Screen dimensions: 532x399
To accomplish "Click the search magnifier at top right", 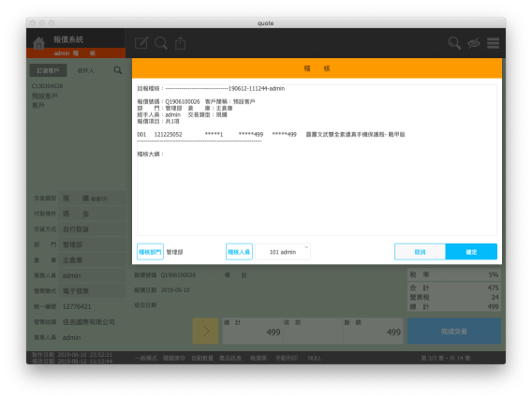I will pos(454,43).
